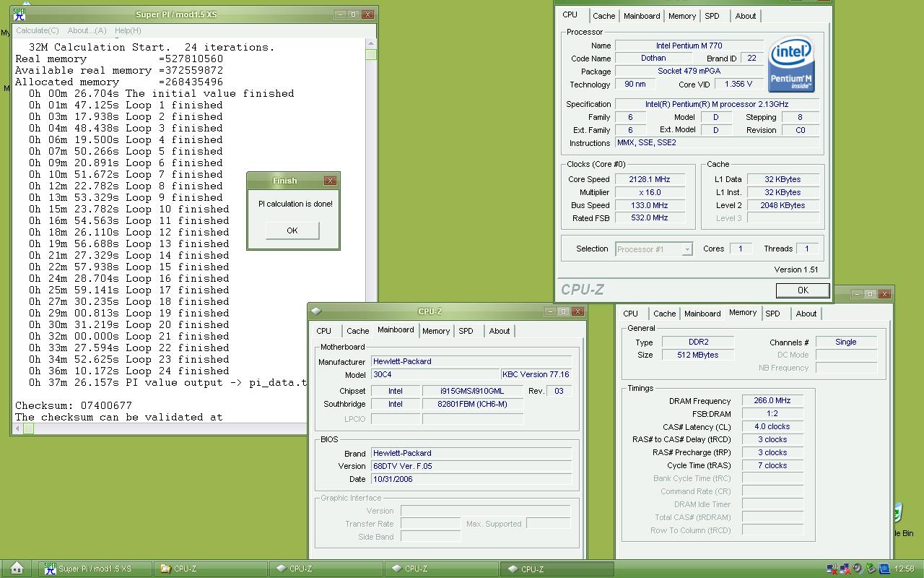Go to About tab in CPU-Z Timings window

pyautogui.click(x=806, y=314)
